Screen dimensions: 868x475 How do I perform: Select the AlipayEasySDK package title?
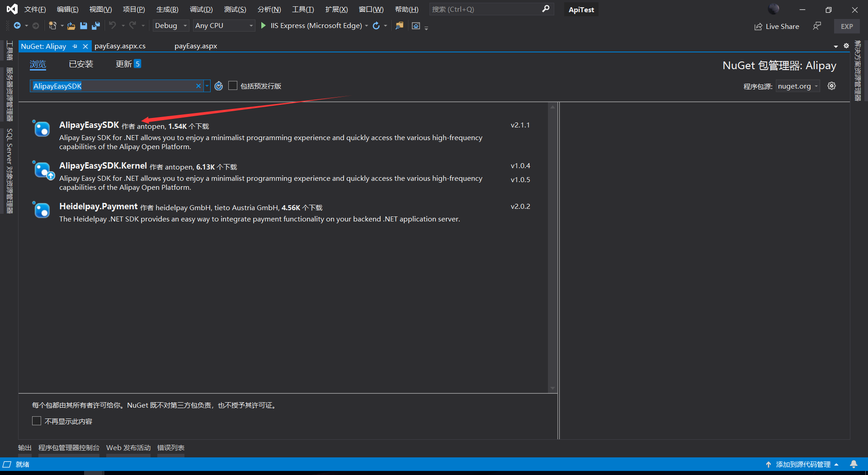pos(89,125)
